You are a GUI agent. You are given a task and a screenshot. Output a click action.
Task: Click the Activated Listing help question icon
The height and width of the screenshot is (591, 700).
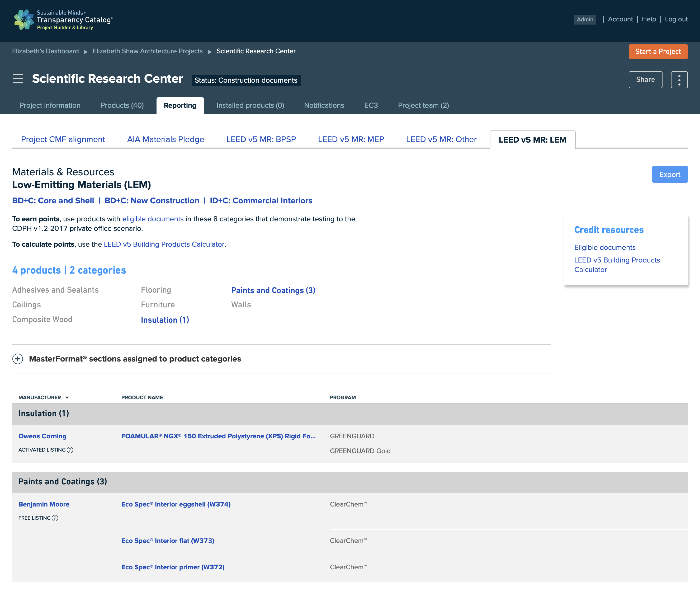point(70,450)
